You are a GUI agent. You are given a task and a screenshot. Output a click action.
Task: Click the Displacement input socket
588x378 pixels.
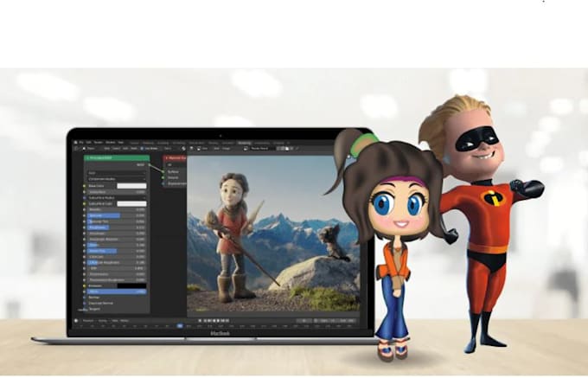163,183
